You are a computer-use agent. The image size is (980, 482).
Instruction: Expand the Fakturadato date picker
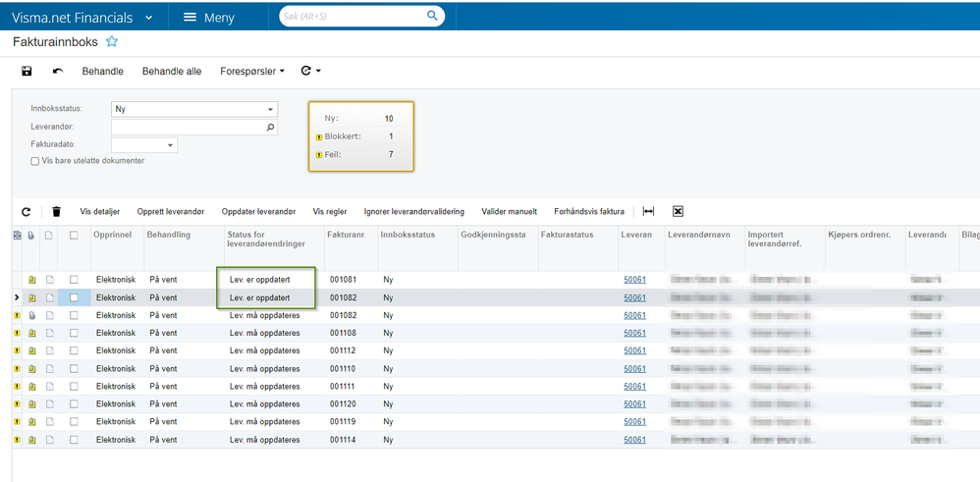(170, 145)
